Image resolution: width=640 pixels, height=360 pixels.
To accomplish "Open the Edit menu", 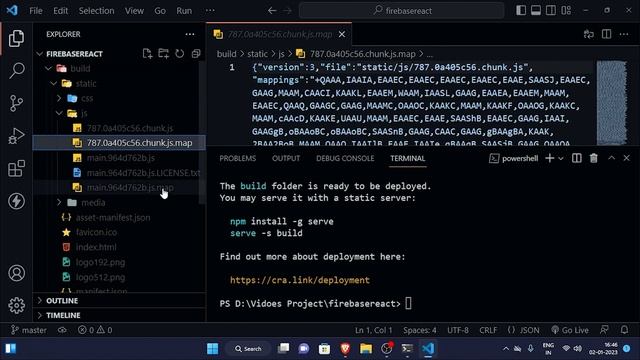I will click(x=60, y=11).
